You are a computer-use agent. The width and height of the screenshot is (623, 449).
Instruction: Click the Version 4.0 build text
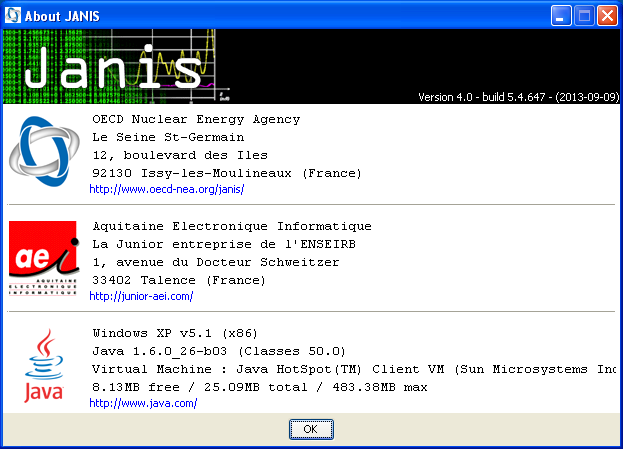pyautogui.click(x=518, y=97)
